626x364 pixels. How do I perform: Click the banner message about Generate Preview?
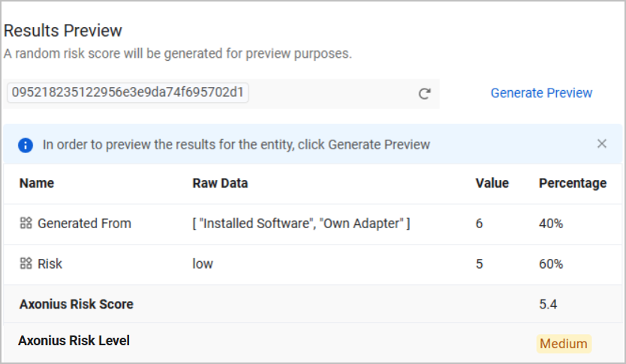(x=236, y=145)
